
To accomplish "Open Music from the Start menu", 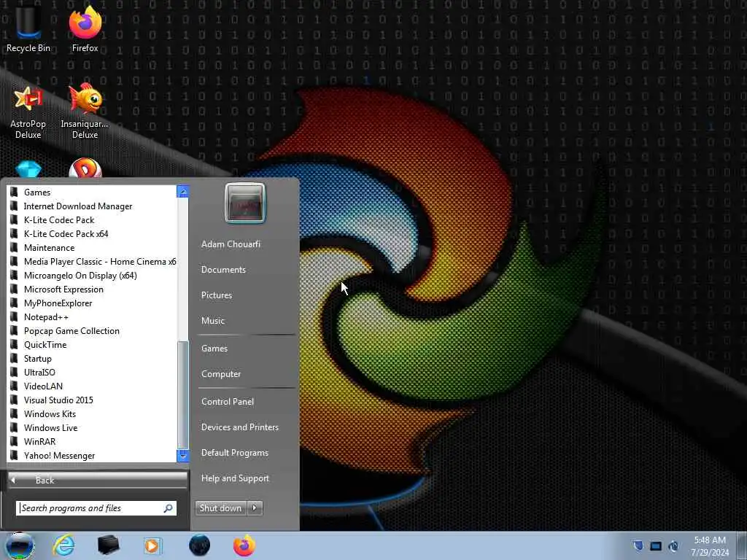I will [x=213, y=321].
